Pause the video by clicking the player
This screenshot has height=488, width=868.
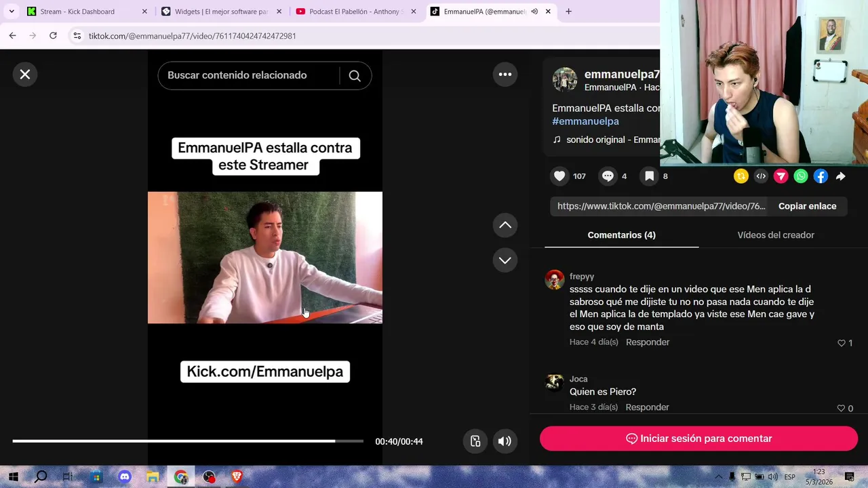point(265,258)
